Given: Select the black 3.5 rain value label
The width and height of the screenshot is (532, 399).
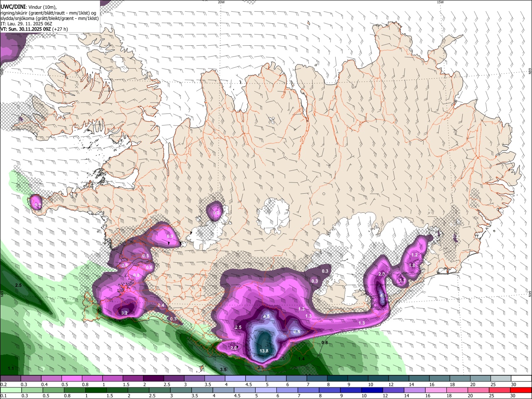Looking at the screenshot, I should click(x=223, y=369).
